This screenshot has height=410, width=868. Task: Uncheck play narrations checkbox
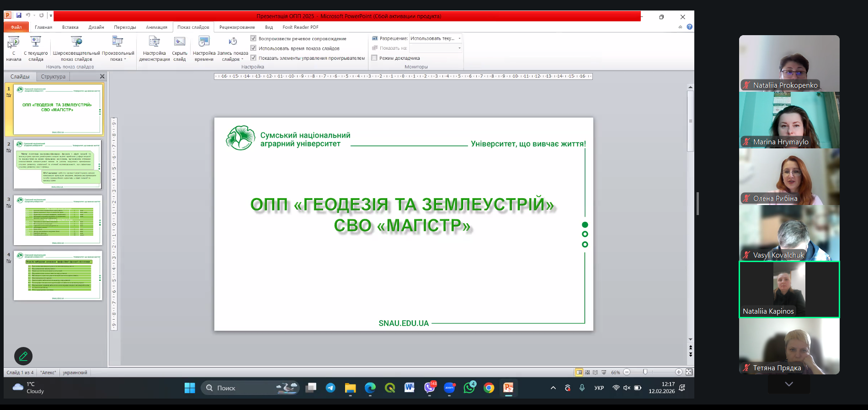tap(253, 38)
